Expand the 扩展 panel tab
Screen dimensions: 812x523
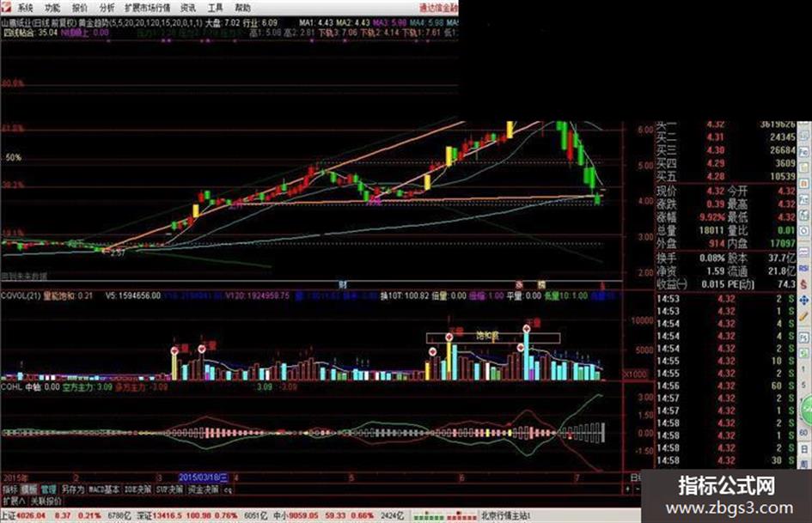click(x=15, y=502)
